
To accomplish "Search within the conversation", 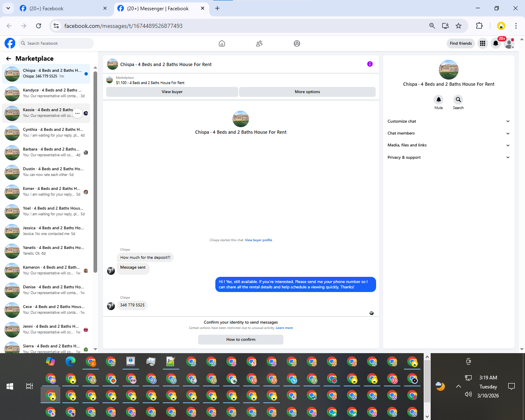I will 458,100.
